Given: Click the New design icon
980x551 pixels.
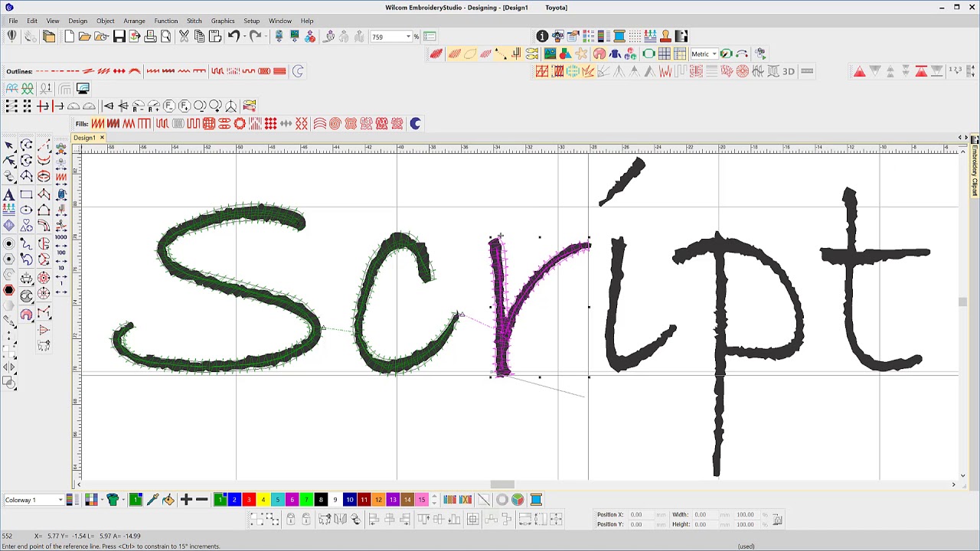Looking at the screenshot, I should (69, 37).
